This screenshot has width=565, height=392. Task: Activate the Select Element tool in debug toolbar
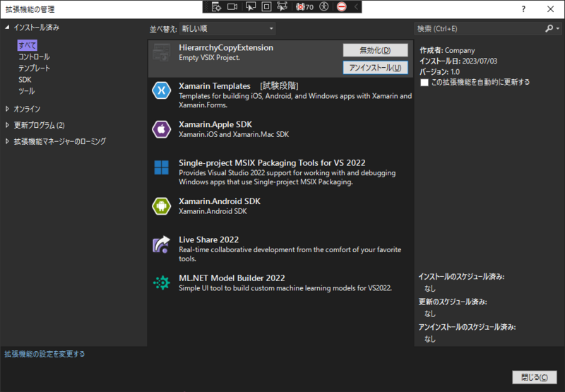click(251, 7)
